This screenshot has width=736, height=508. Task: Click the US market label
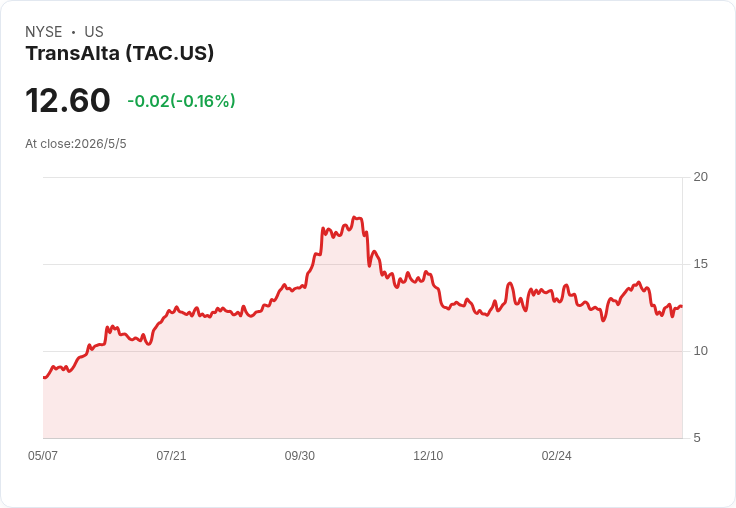tap(94, 32)
